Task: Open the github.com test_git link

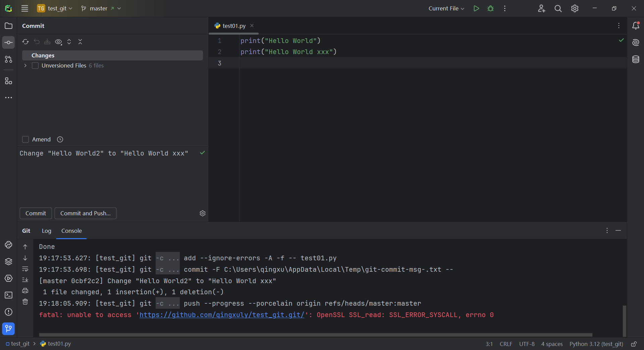Action: 222,315
